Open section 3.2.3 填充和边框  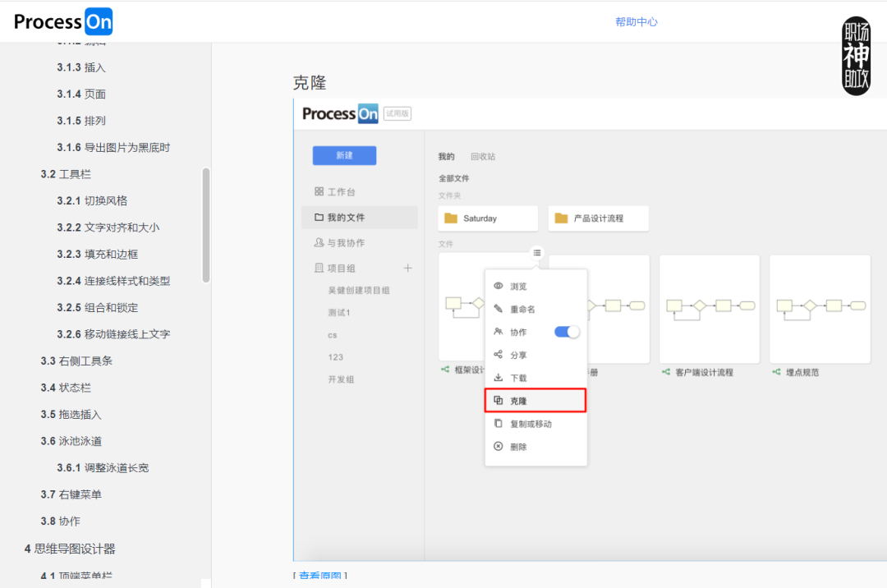[x=97, y=255]
